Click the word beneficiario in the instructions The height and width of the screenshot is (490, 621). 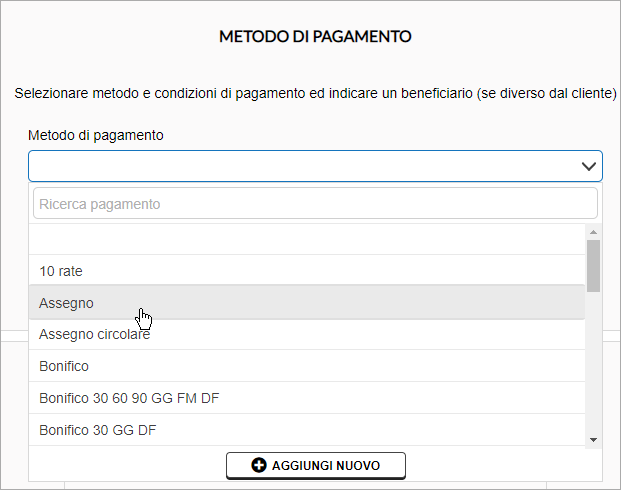pyautogui.click(x=437, y=93)
